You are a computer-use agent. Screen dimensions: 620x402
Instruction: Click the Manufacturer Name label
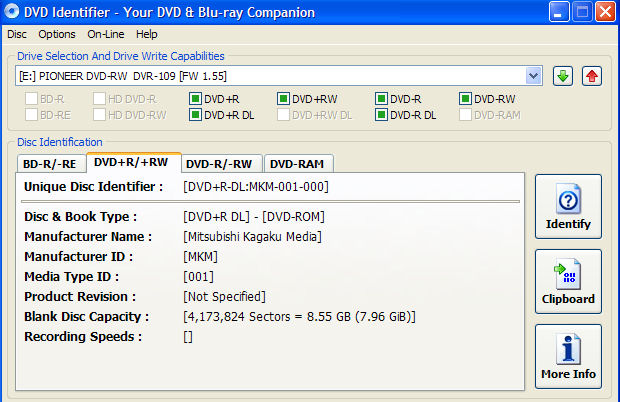tap(88, 237)
